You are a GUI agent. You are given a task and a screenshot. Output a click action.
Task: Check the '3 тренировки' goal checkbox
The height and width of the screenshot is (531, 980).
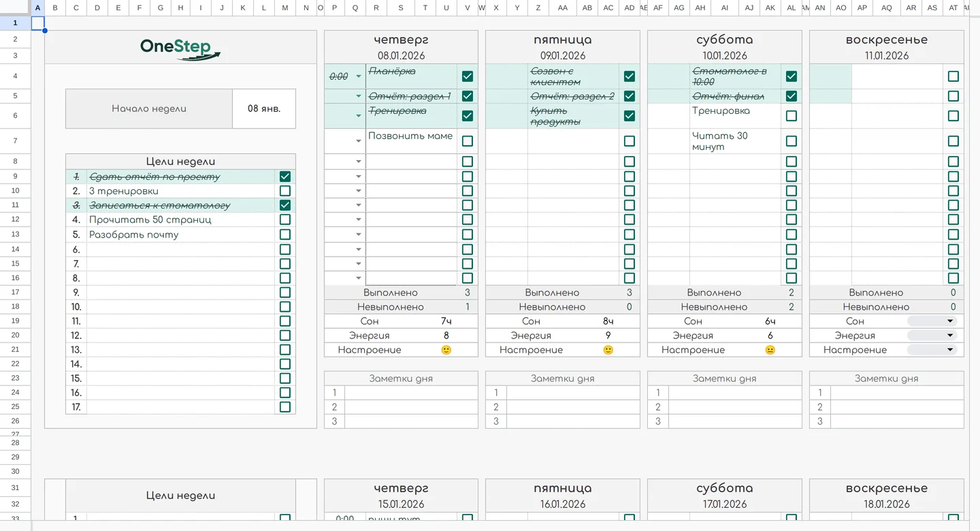point(285,191)
